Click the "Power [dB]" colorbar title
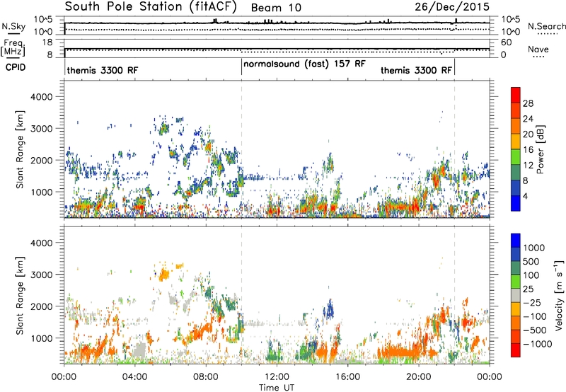The image size is (566, 392). pos(541,149)
